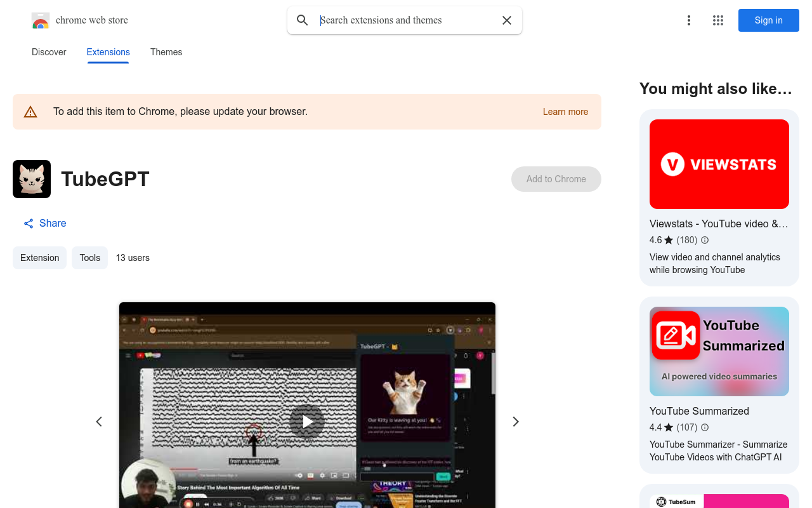Click the YouTube Summarized 4.4 rating text
The width and height of the screenshot is (812, 508).
point(655,427)
